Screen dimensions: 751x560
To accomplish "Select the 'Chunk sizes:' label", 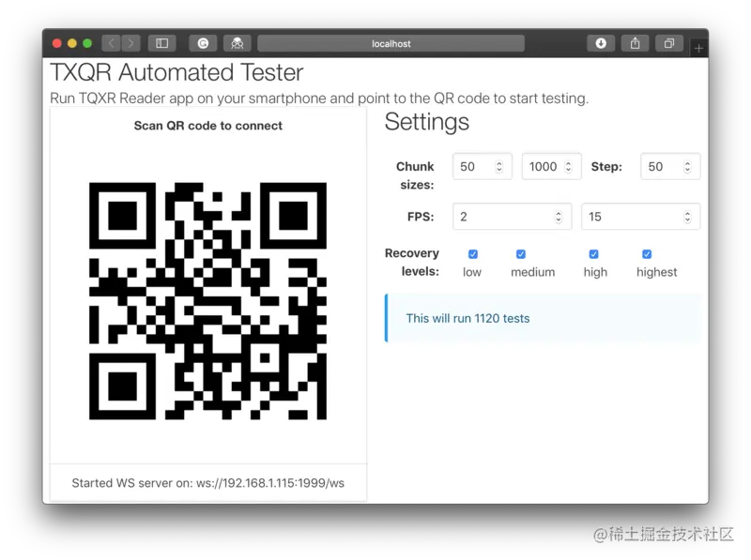I will coord(415,175).
